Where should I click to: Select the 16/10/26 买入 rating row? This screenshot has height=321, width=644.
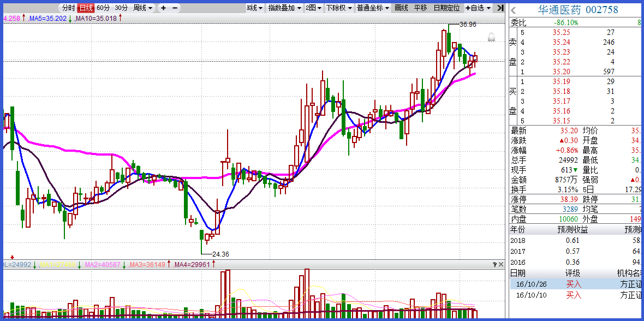point(576,284)
